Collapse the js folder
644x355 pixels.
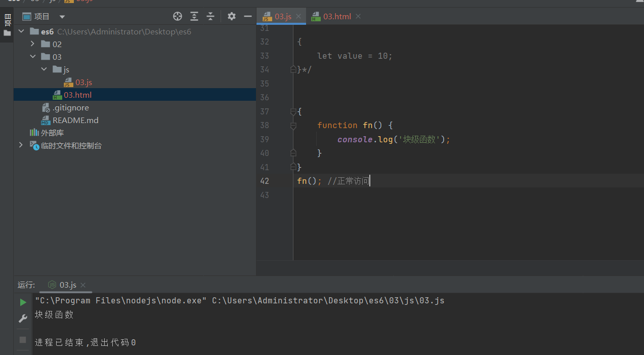tap(45, 69)
